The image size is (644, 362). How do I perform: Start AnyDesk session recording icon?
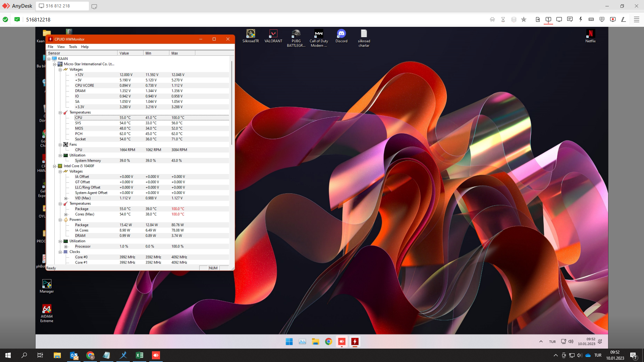click(x=613, y=19)
